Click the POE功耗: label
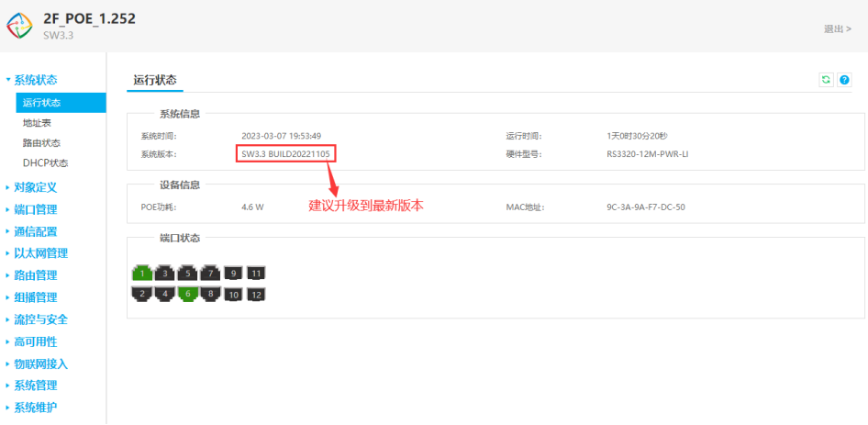Screen dimensions: 868x425 click(160, 207)
